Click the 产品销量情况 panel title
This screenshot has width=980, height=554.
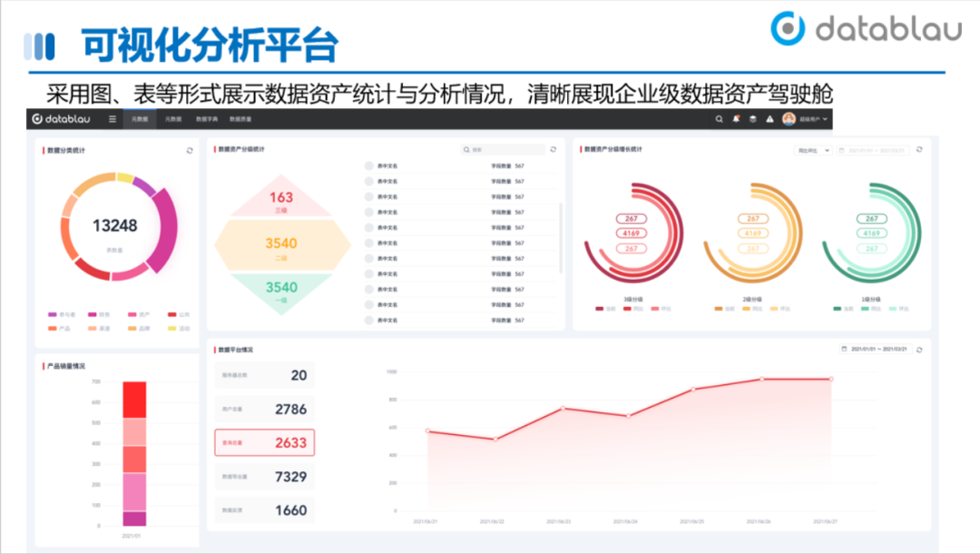coord(66,366)
